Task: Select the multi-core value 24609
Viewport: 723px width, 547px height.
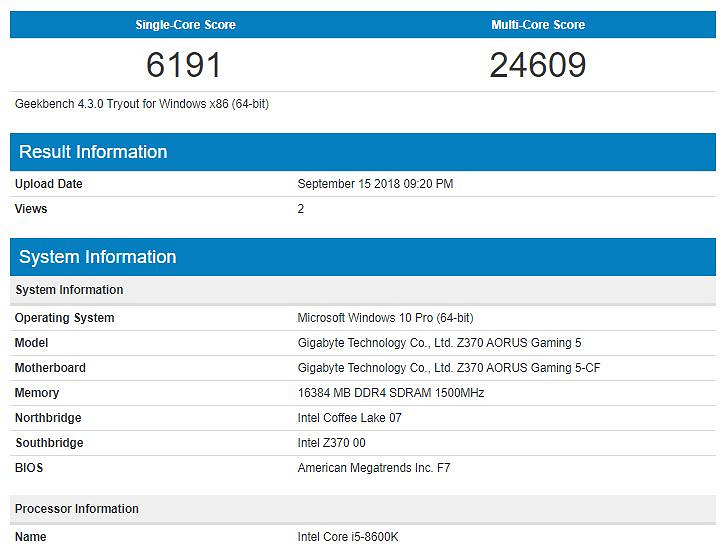Action: pyautogui.click(x=538, y=65)
